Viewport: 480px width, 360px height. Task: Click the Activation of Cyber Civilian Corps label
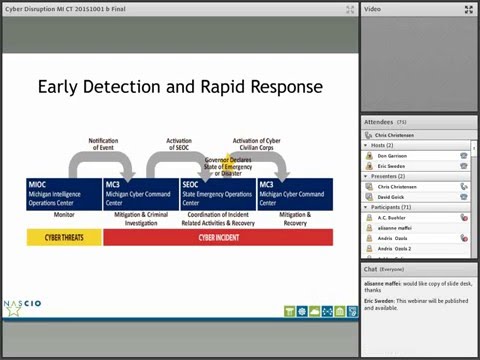(256, 144)
